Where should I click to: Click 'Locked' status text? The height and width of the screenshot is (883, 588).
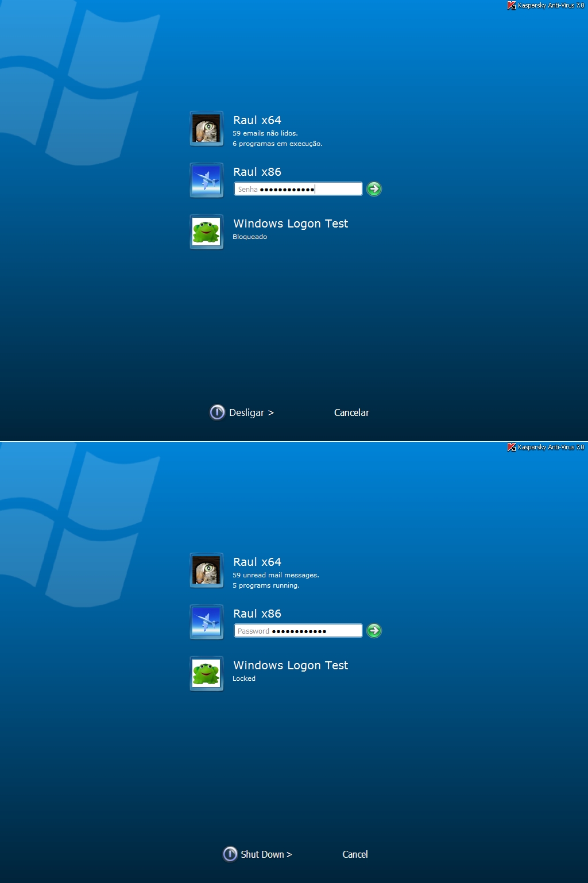(244, 678)
